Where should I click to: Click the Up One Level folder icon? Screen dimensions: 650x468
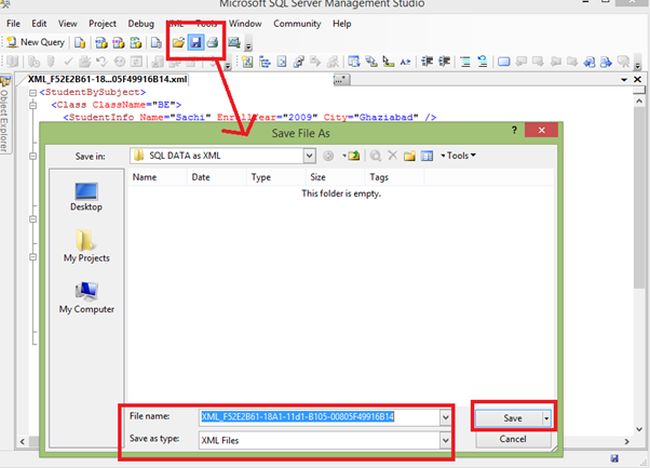click(x=354, y=156)
